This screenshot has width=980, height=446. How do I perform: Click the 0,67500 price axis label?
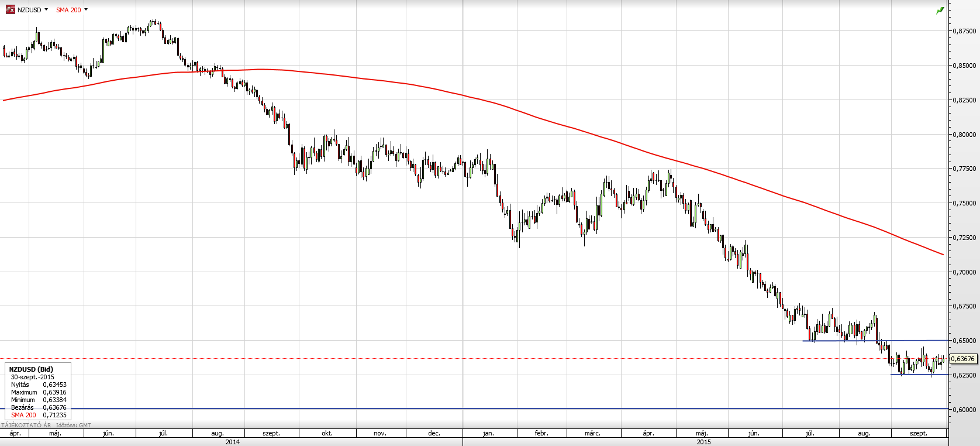(x=965, y=306)
